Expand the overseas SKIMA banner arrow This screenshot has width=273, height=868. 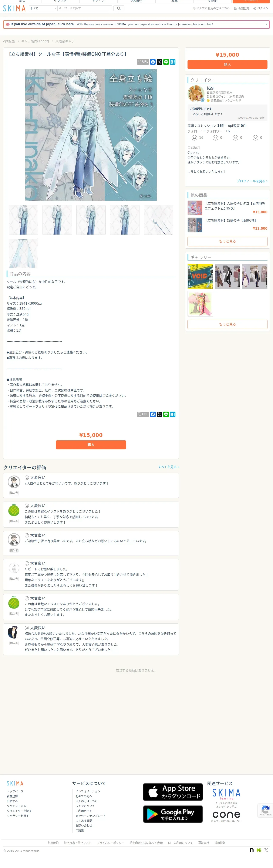point(266,24)
